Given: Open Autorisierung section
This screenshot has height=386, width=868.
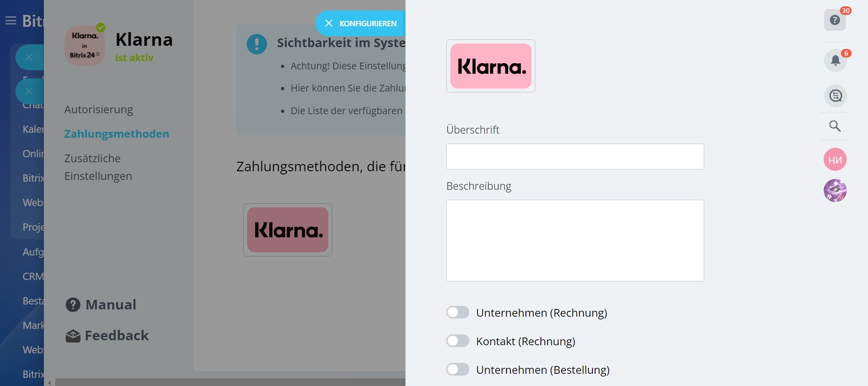Looking at the screenshot, I should pos(99,110).
